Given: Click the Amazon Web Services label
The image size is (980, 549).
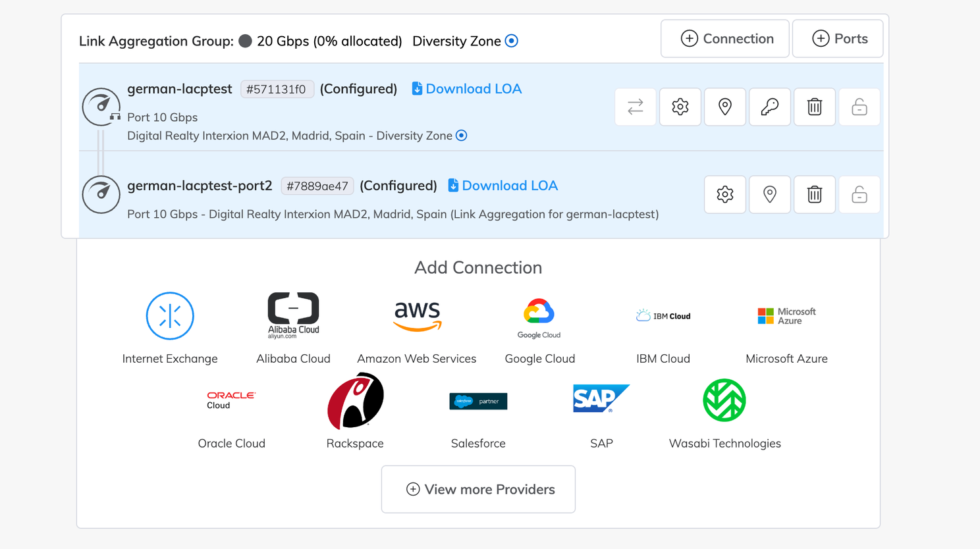Looking at the screenshot, I should click(x=417, y=359).
